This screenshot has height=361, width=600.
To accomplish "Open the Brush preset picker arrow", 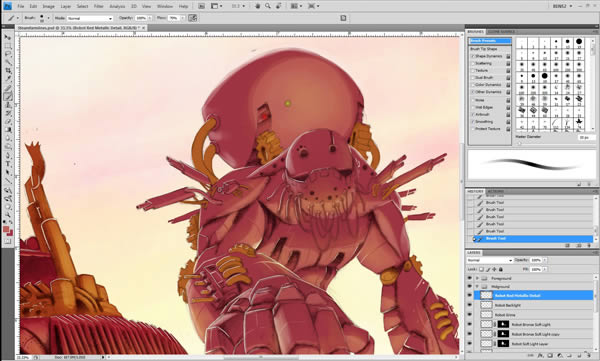I will (x=49, y=18).
